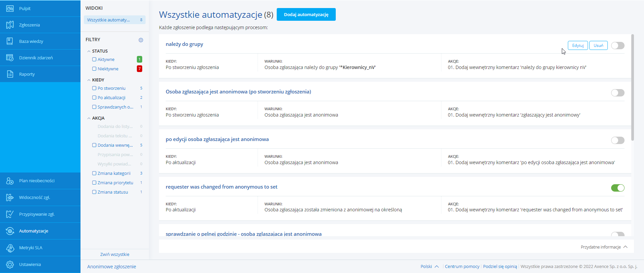Click Edytuj for 'należy do grupy'
The width and height of the screenshot is (644, 273).
(x=578, y=46)
